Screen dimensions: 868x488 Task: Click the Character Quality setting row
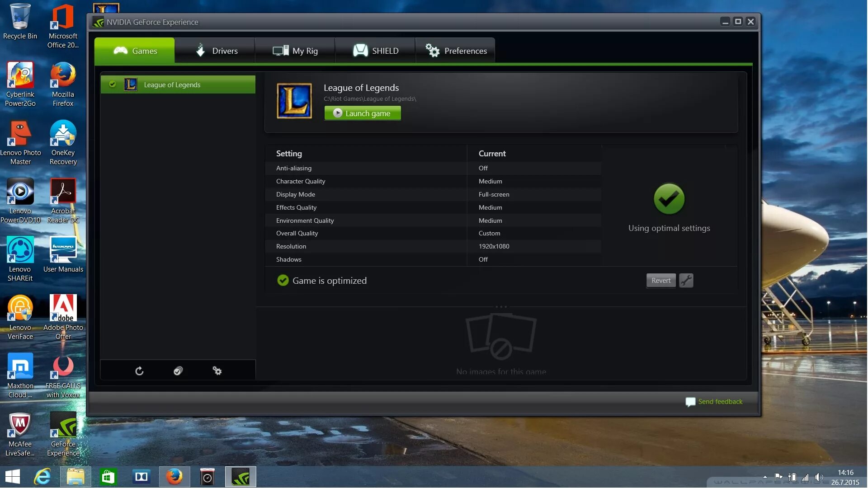[x=434, y=181]
